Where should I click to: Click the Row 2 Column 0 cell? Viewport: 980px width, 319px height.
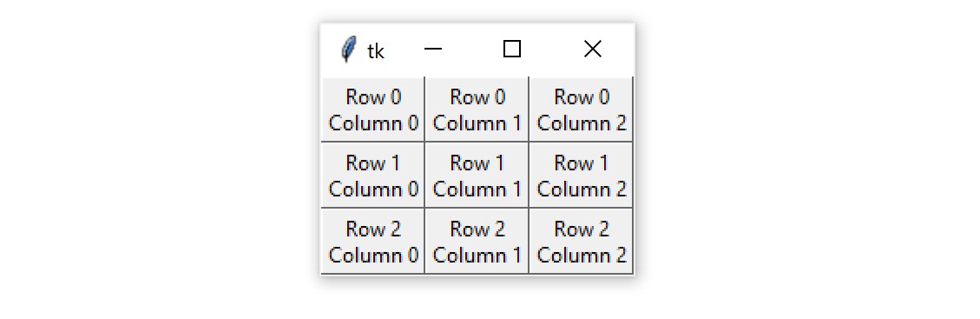(x=373, y=242)
